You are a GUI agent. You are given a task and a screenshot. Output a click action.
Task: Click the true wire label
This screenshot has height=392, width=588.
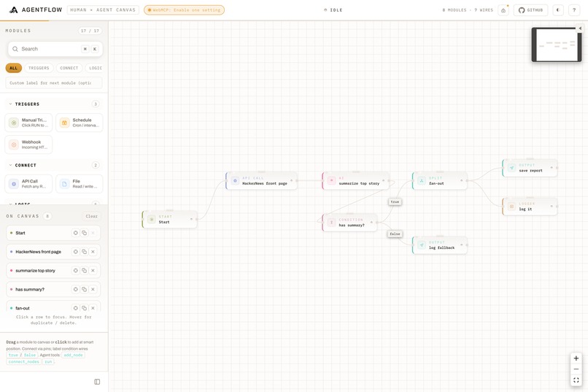395,201
